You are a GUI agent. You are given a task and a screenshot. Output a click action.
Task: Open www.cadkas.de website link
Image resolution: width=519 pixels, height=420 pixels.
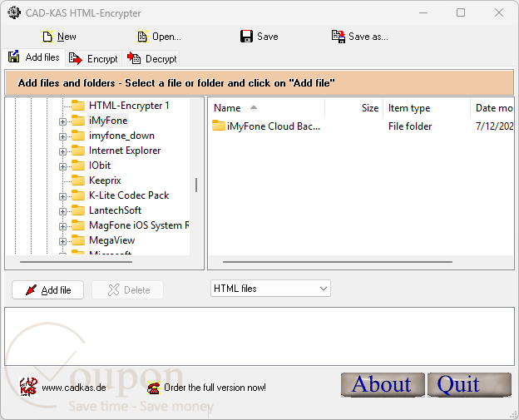coord(74,388)
